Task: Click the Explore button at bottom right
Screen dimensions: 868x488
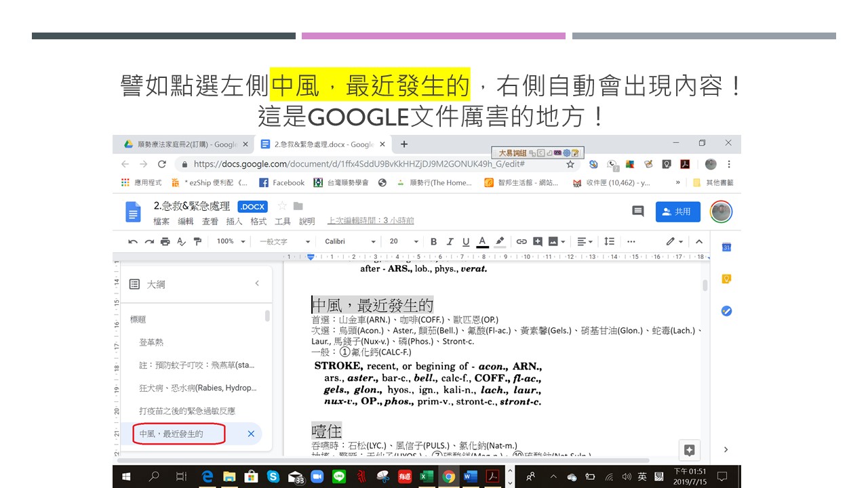Action: (x=689, y=449)
